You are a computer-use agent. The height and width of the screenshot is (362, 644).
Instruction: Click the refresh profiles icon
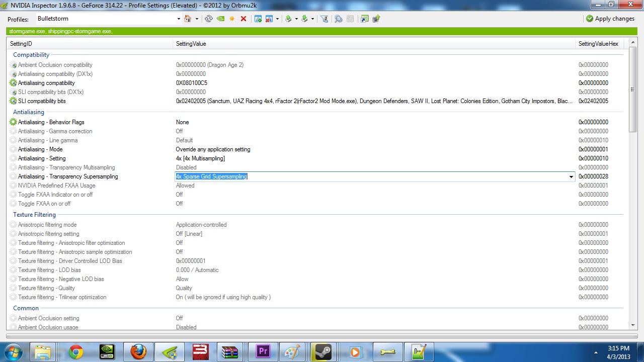209,19
